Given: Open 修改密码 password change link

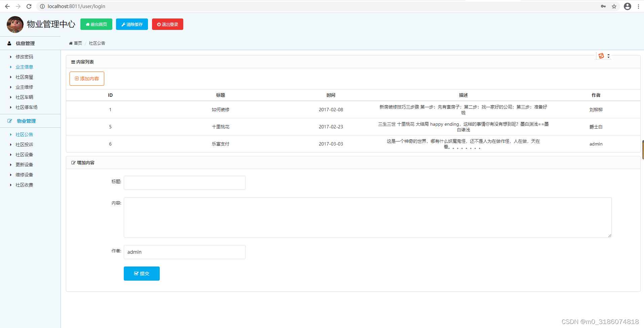Looking at the screenshot, I should [25, 57].
